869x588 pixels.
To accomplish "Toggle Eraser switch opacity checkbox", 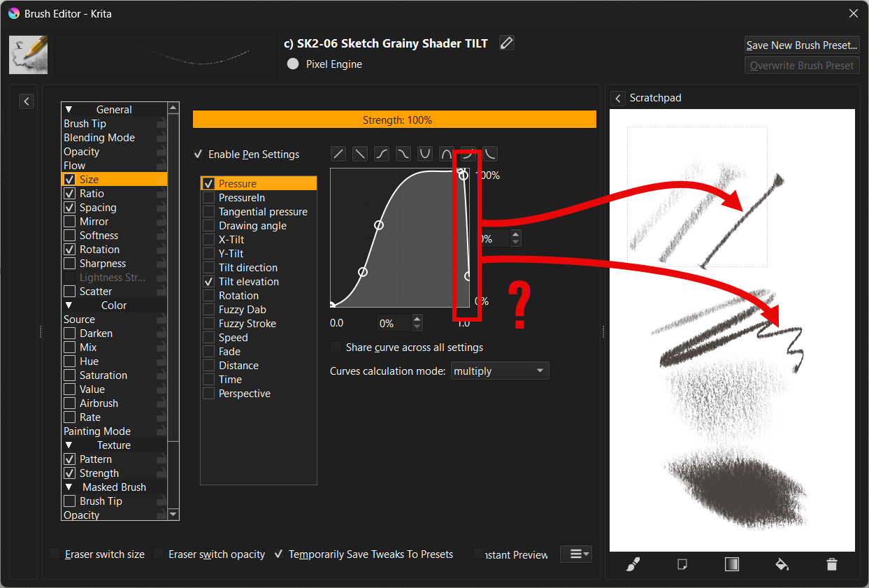I will (x=159, y=554).
